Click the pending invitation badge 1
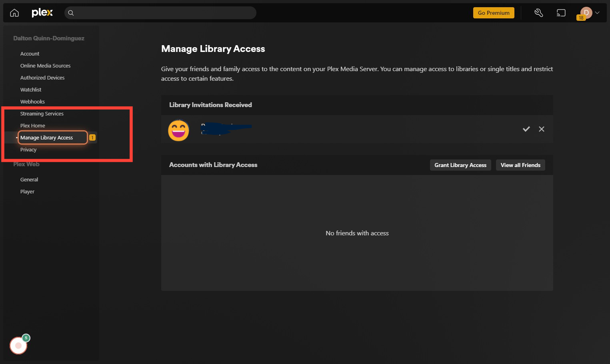This screenshot has height=364, width=610. (x=92, y=137)
